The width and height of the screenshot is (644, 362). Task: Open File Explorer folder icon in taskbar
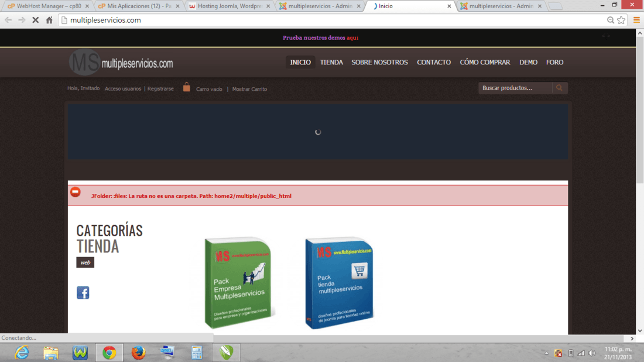(51, 353)
